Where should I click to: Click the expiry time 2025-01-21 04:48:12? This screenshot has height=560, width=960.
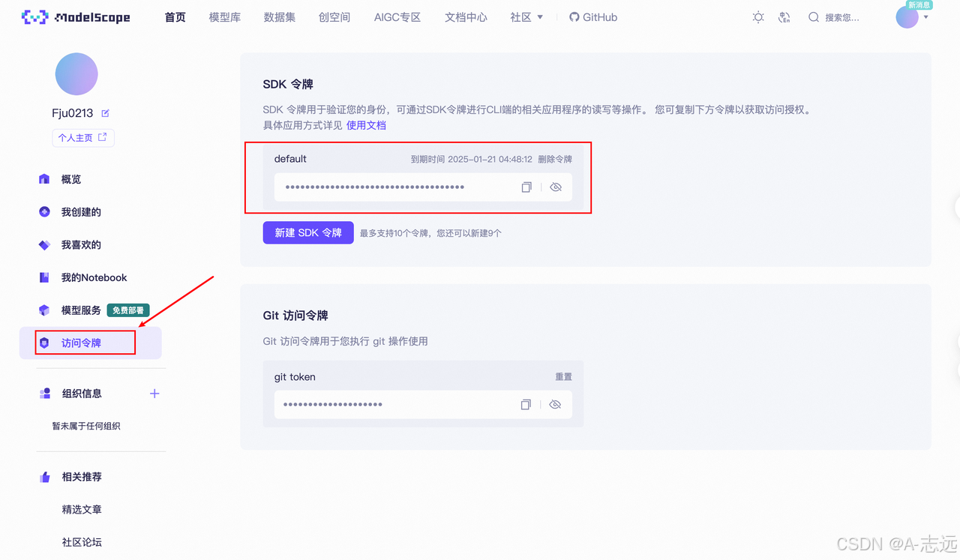490,160
